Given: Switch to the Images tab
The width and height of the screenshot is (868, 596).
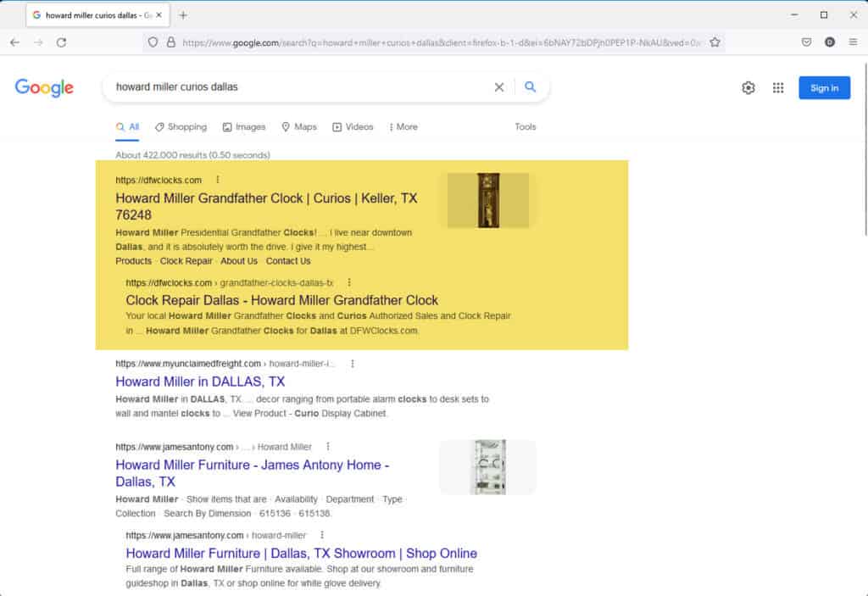Looking at the screenshot, I should (x=244, y=127).
